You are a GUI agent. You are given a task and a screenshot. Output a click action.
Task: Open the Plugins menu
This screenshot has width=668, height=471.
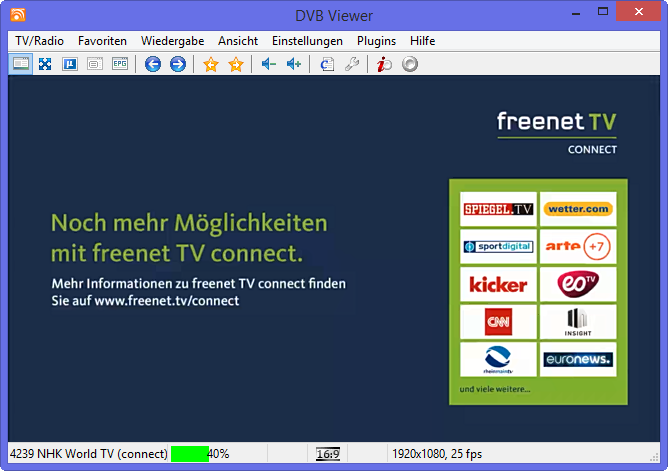click(376, 41)
